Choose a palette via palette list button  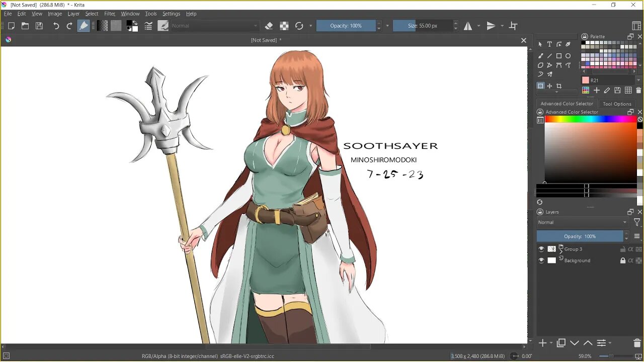[586, 90]
